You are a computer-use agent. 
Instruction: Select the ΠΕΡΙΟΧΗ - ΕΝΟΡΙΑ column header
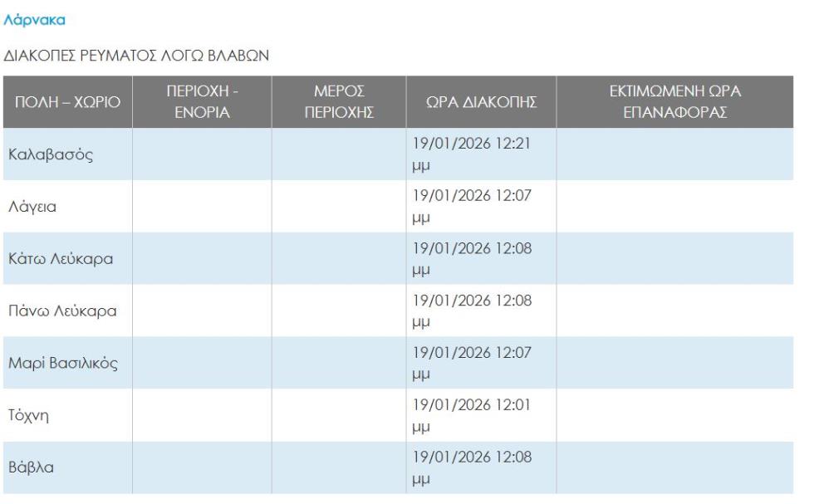click(203, 103)
